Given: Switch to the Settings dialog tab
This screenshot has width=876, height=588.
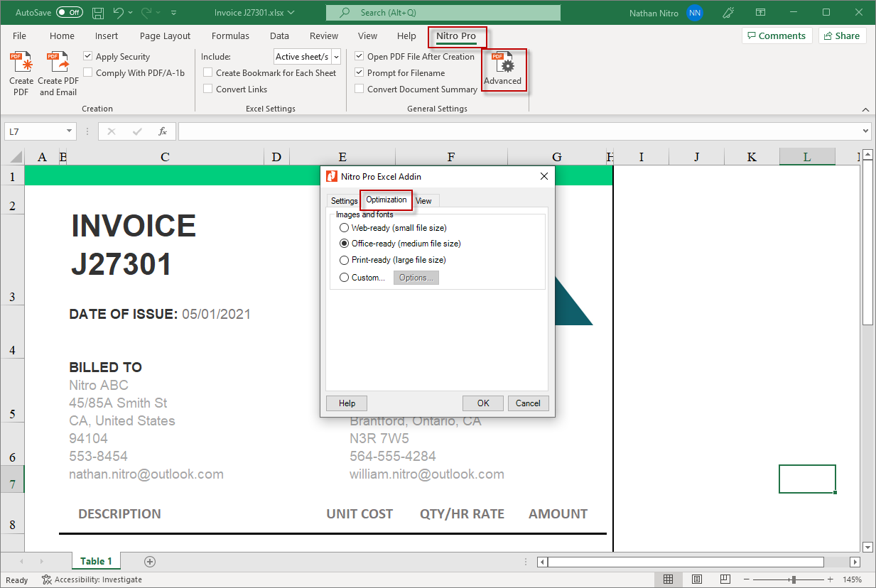Looking at the screenshot, I should click(x=344, y=201).
